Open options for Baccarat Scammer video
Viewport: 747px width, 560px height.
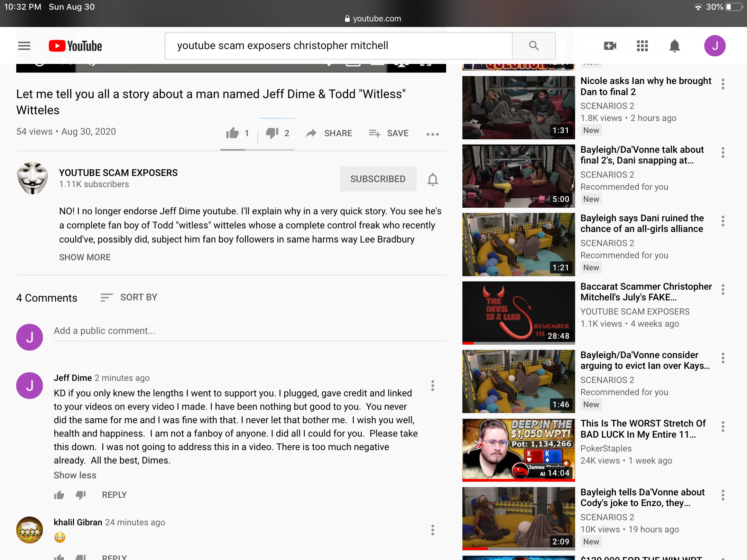coord(723,289)
